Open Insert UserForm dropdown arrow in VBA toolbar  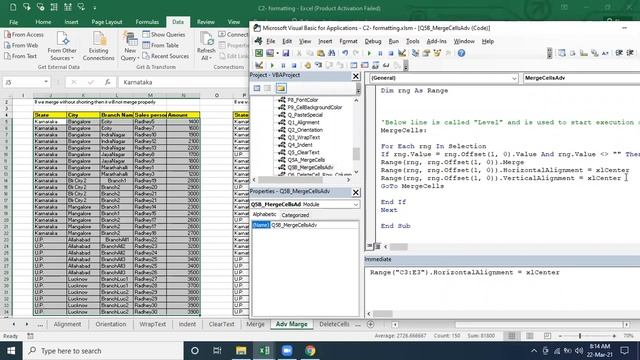coord(278,53)
